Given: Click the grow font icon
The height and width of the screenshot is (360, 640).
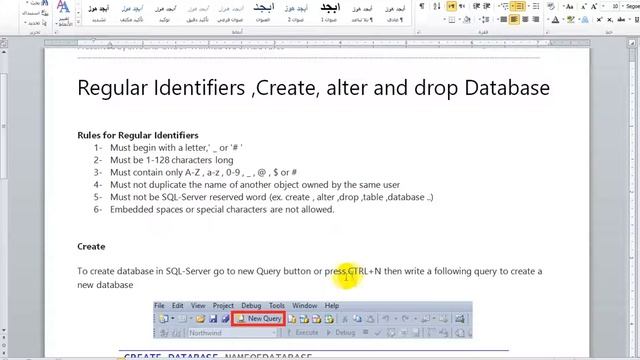Looking at the screenshot, I should pyautogui.click(x=594, y=6).
